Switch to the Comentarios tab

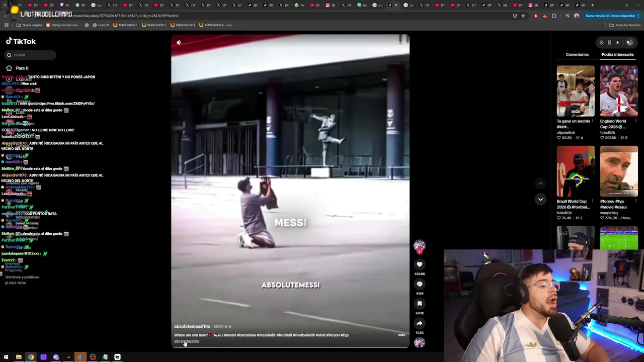577,54
